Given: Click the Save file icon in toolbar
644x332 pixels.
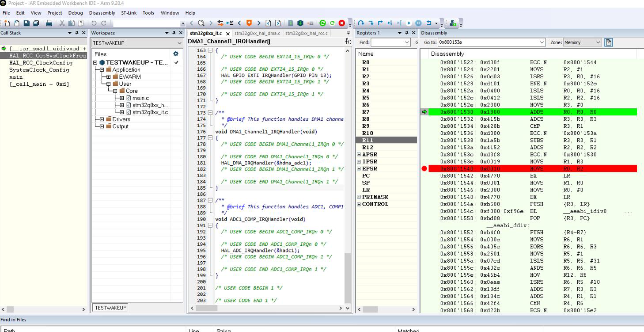Looking at the screenshot, I should click(x=27, y=23).
